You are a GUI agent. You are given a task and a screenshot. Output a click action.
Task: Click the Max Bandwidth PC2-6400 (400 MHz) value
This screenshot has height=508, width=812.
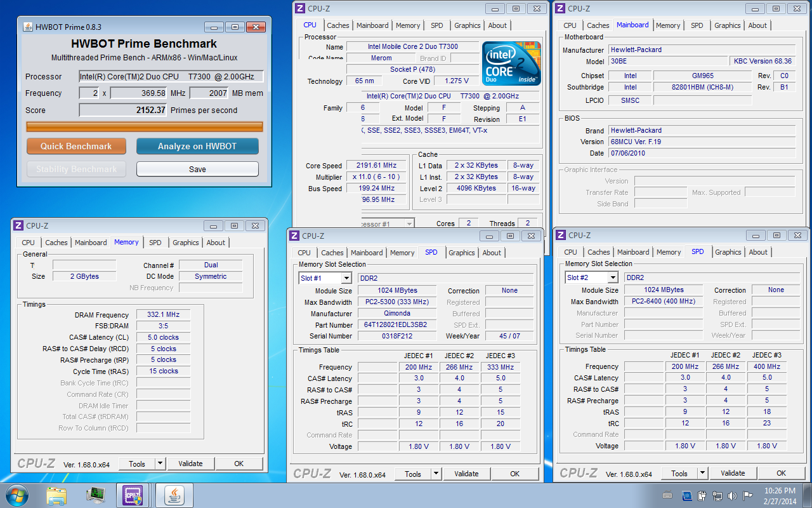[x=663, y=302]
